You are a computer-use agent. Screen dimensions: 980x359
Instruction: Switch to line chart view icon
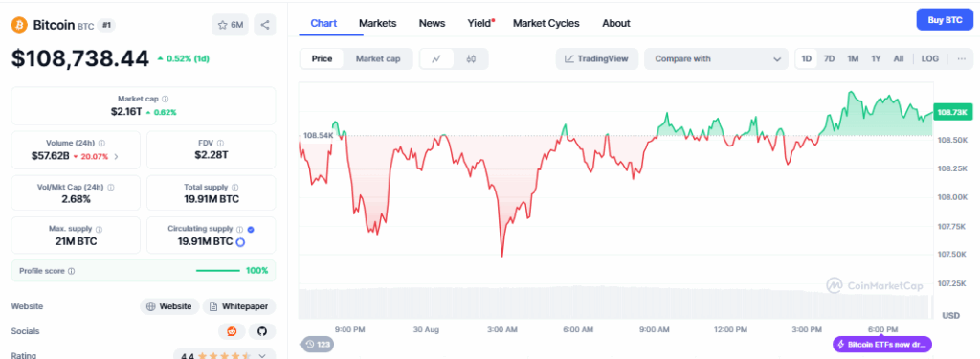436,58
